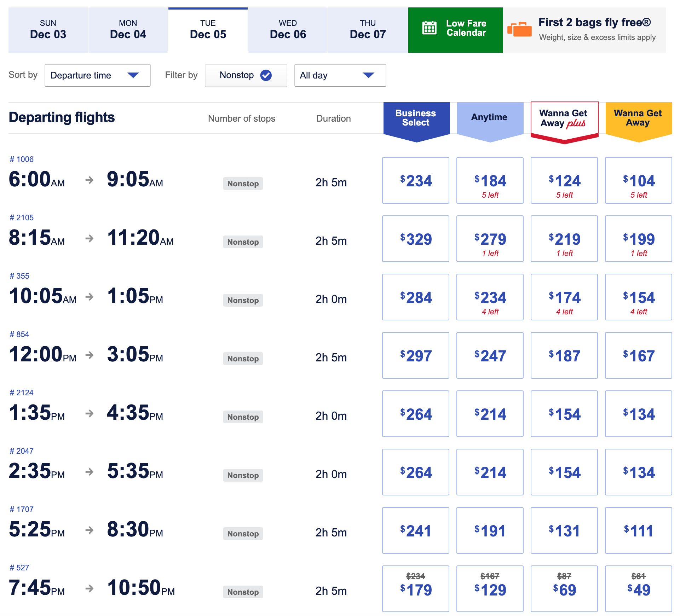
Task: Click the flight # 1707 link
Action: point(22,509)
